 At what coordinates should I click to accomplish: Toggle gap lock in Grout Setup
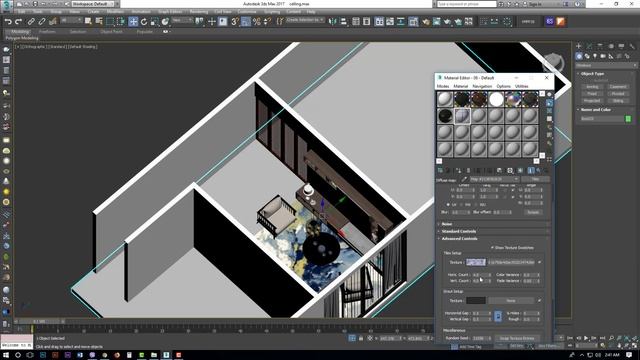[x=498, y=316]
